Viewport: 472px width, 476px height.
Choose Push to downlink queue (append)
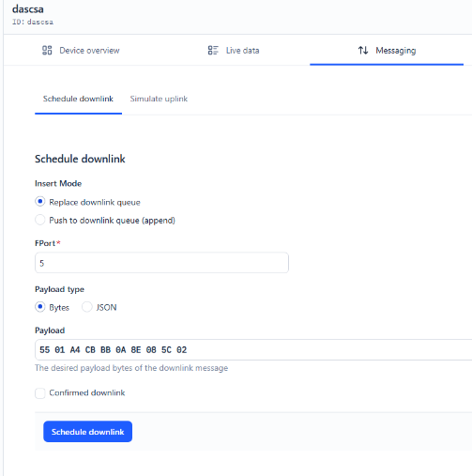(40, 220)
